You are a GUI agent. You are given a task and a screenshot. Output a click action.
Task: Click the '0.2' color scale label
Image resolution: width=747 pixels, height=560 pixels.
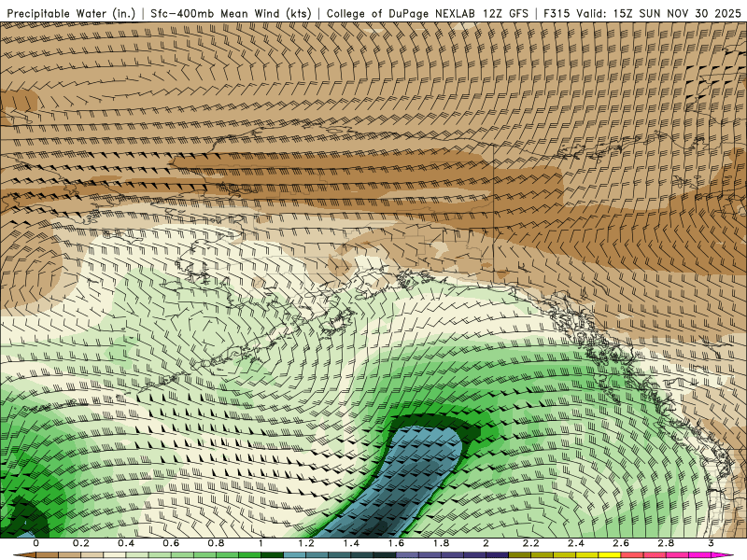81,543
